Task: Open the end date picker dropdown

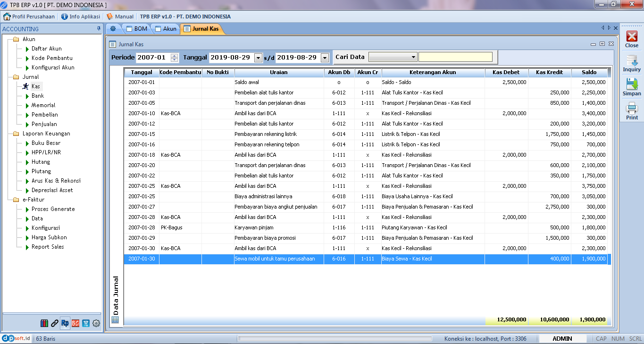Action: (x=325, y=58)
